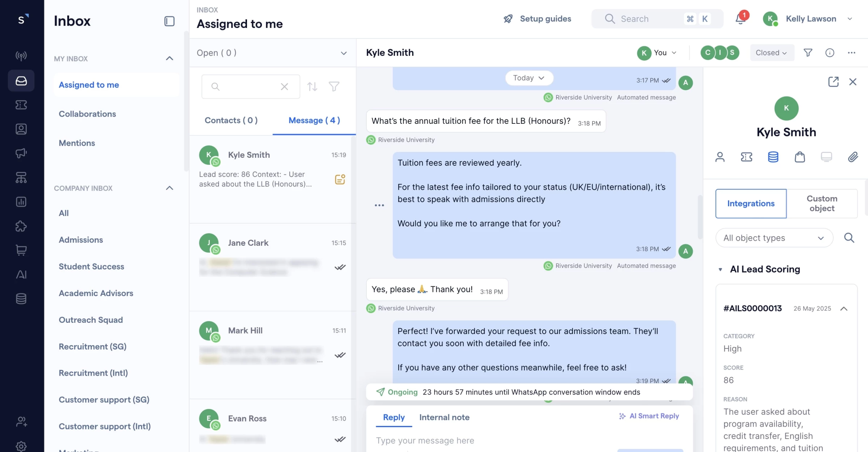
Task: Open the Admissions company inbox
Action: coord(81,240)
